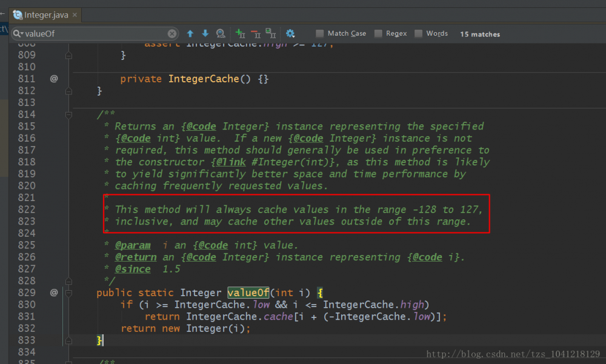This screenshot has height=364, width=606.
Task: Collapse the Javadoc comment at line 814
Action: [68, 114]
